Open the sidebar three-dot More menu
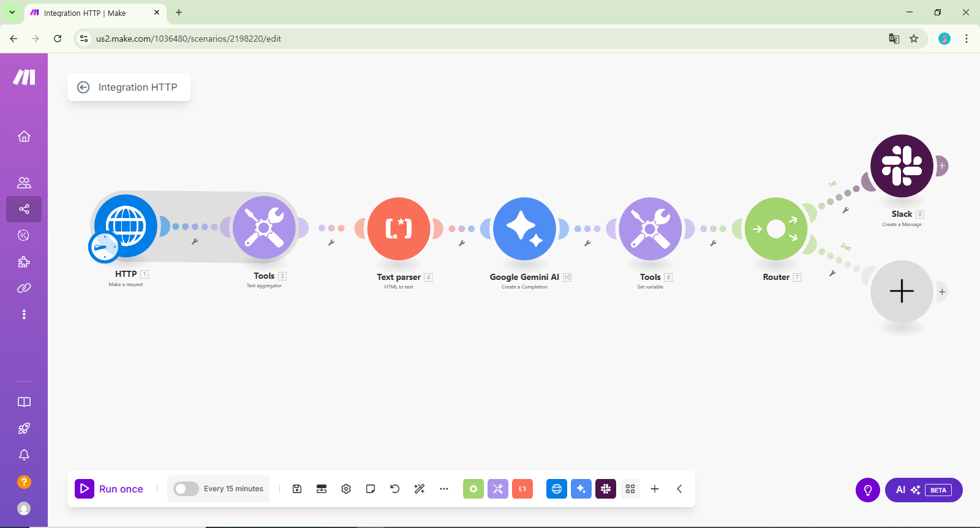Viewport: 980px width, 528px height. (x=24, y=314)
